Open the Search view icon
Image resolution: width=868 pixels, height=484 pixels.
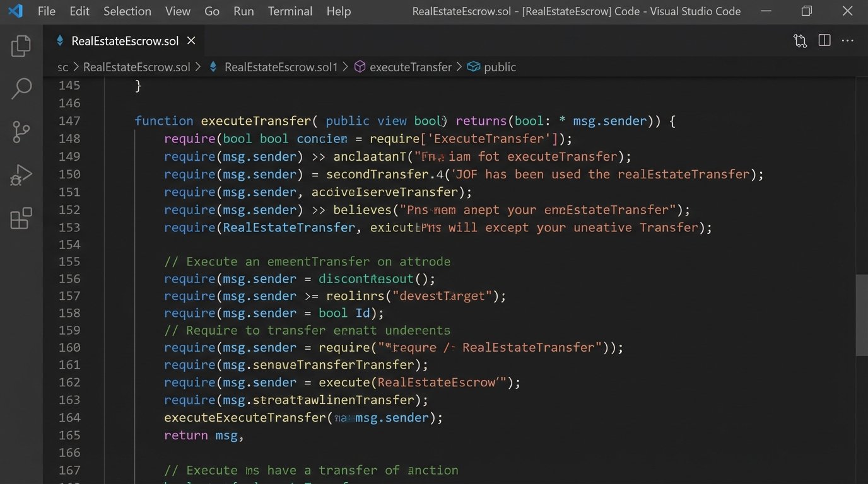[21, 89]
